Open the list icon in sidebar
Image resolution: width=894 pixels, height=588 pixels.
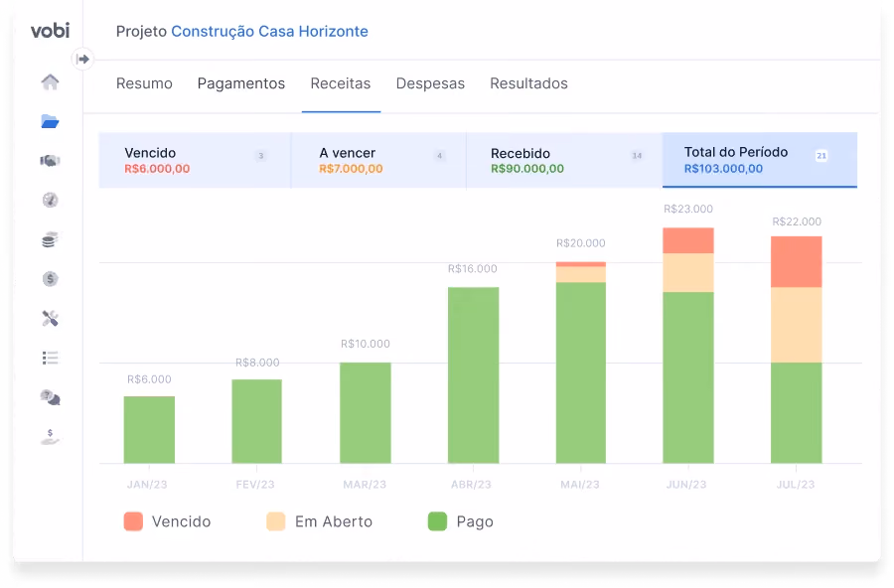click(51, 358)
